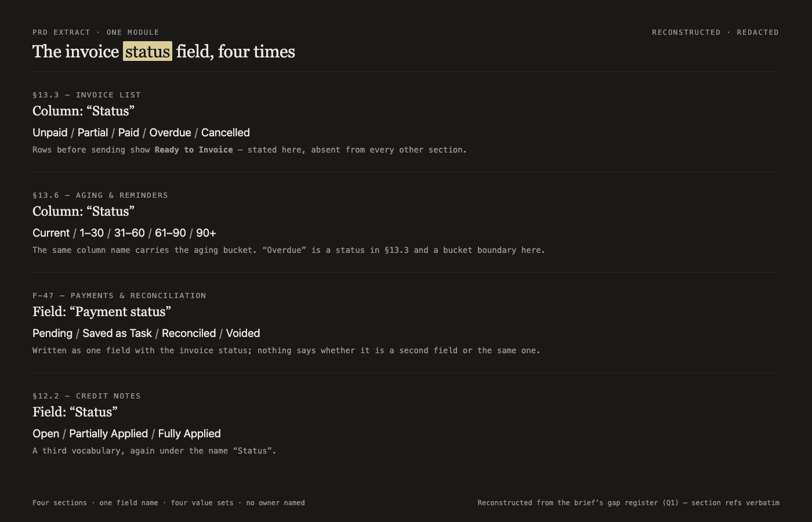Open the §13.3 — Invoice List section label
812x522 pixels.
(86, 95)
